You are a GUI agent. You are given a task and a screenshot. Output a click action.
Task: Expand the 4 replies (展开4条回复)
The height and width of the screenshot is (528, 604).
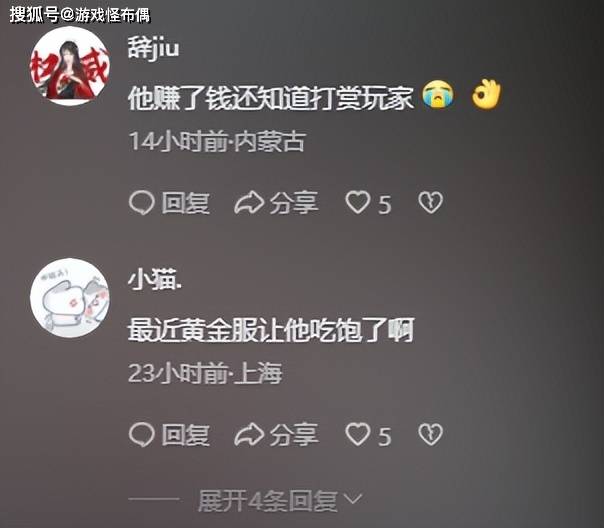click(268, 501)
